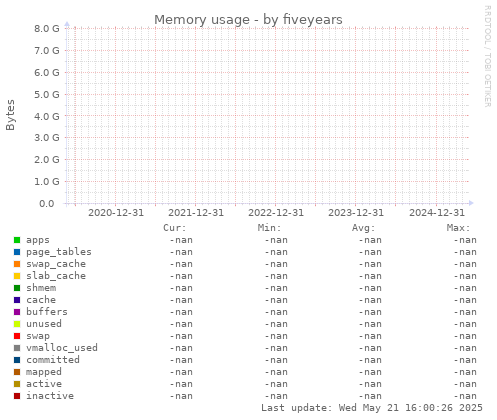This screenshot has height=420, width=497.
Task: Click the committed legend label
Action: point(53,360)
